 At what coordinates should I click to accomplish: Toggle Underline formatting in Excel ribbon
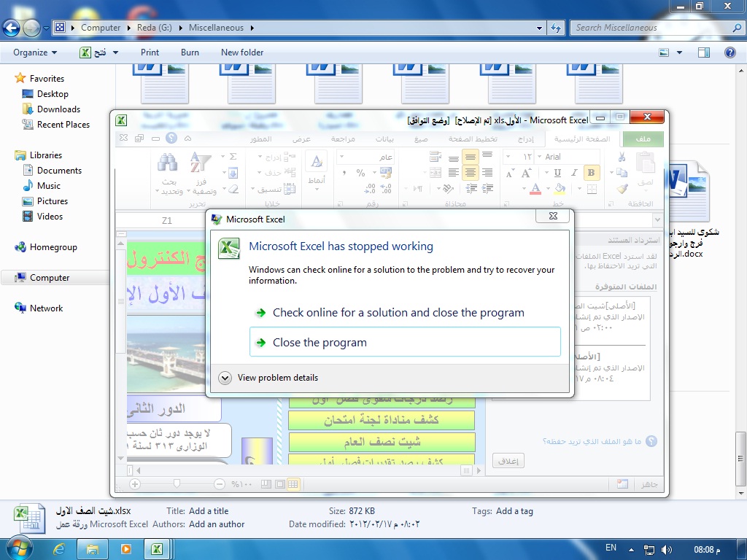click(x=558, y=173)
